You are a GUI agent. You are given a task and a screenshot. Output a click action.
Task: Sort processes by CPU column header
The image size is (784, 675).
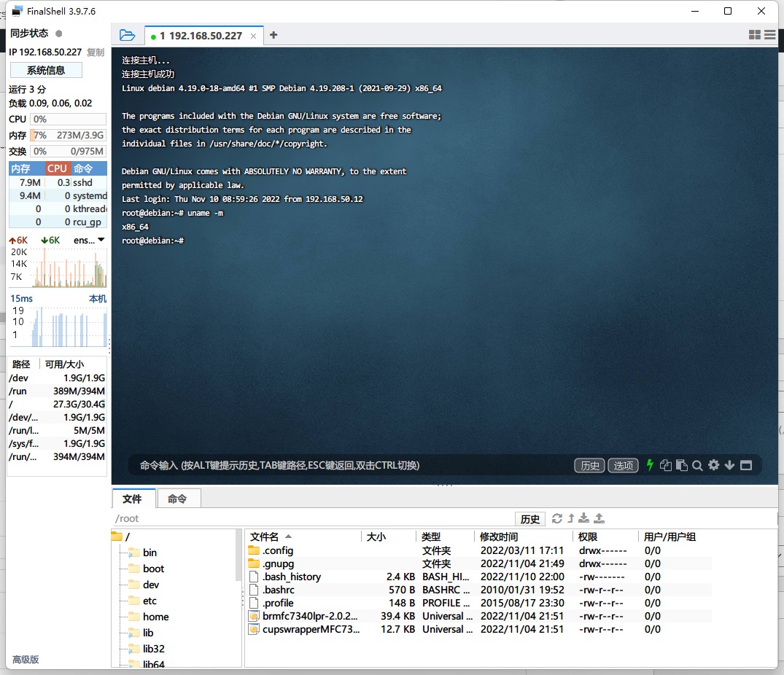[x=57, y=168]
